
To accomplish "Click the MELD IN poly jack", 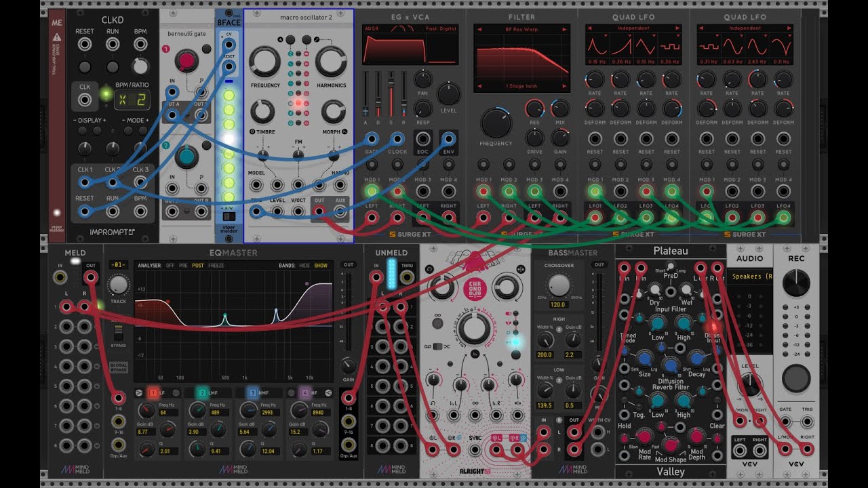I will [x=59, y=277].
